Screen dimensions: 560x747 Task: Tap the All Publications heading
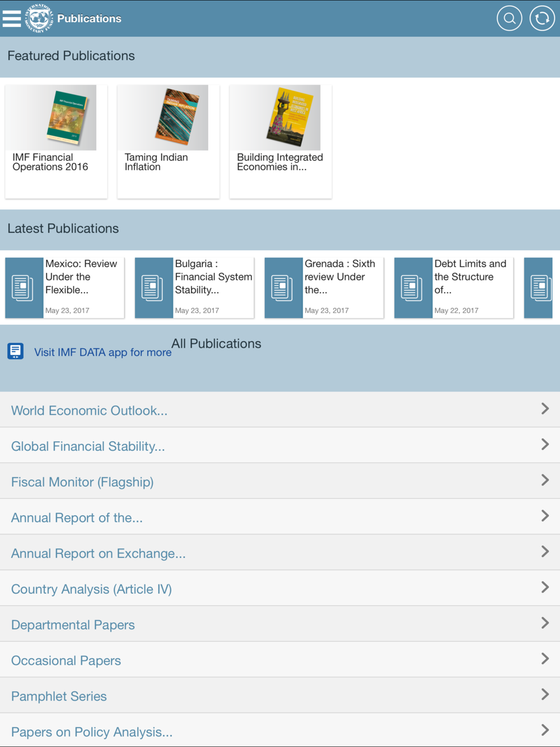pyautogui.click(x=217, y=344)
